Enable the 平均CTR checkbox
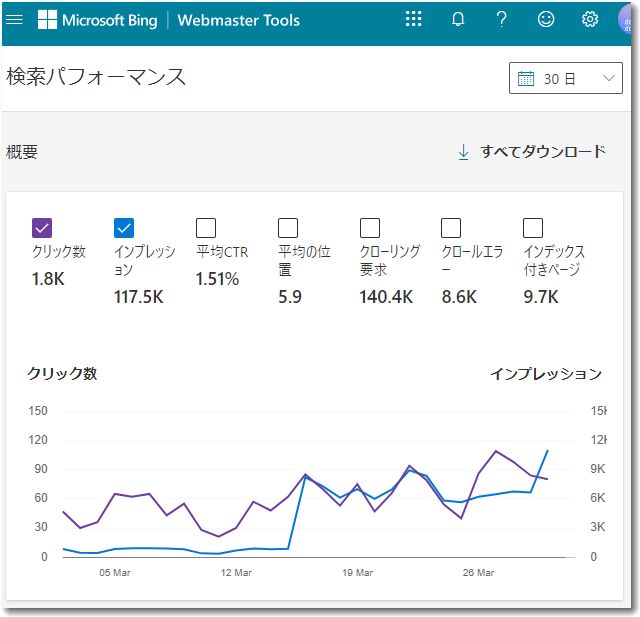 [x=206, y=228]
